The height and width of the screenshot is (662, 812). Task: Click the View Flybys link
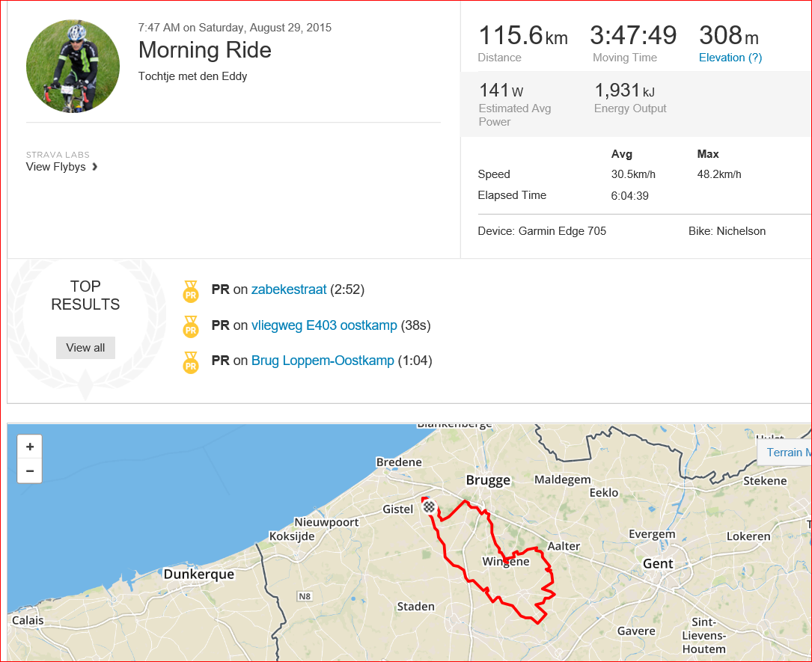point(56,167)
